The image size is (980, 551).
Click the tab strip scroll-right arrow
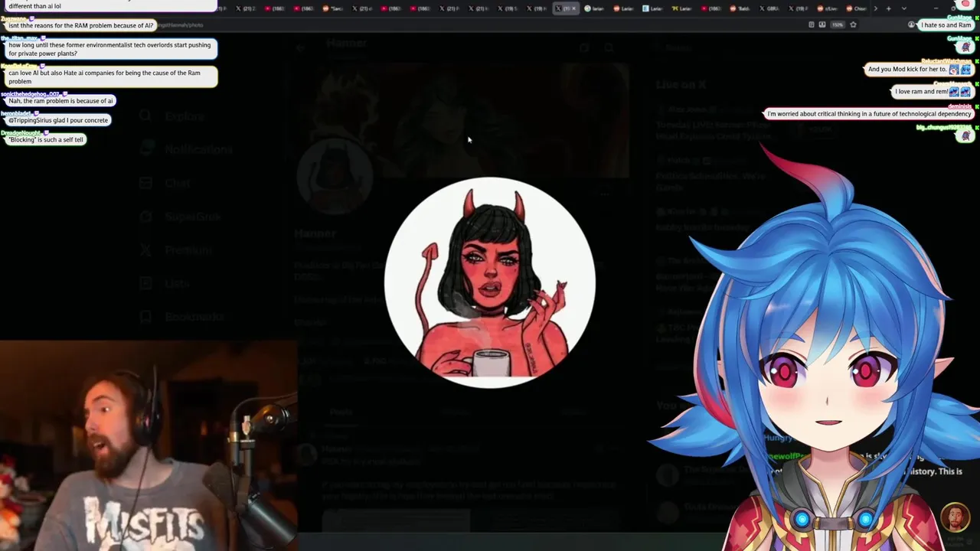point(876,8)
